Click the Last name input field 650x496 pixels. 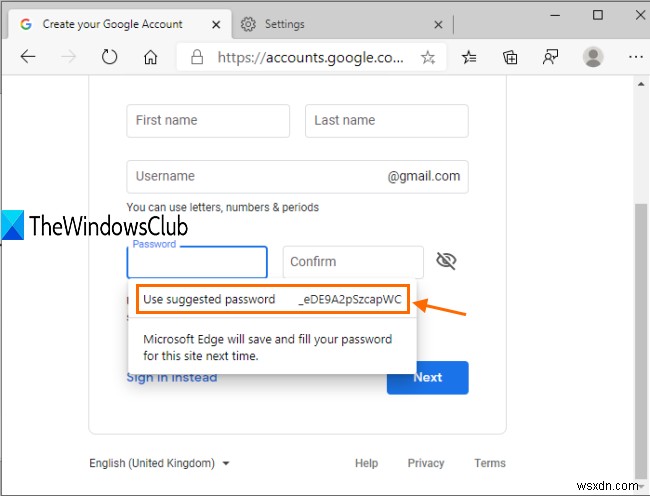click(x=387, y=121)
